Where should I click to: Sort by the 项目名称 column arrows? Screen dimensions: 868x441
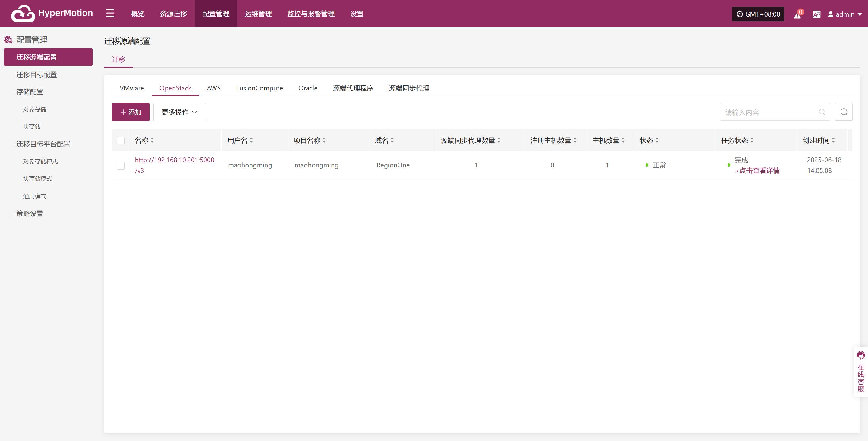324,140
